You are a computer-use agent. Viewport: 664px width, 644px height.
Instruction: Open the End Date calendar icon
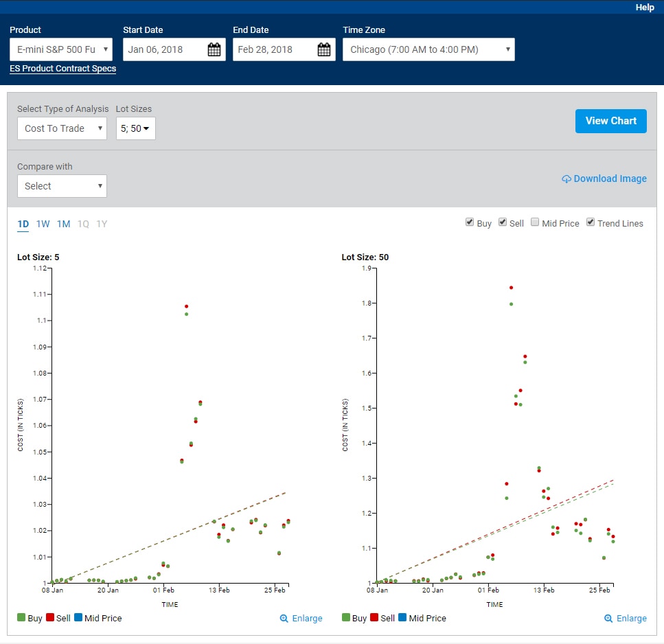point(324,49)
